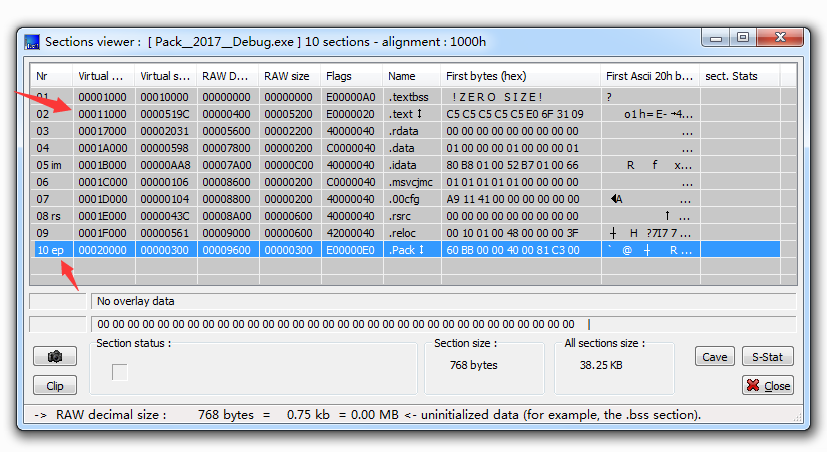This screenshot has height=452, width=827.
Task: Select the .00cfg section name
Action: 403,199
